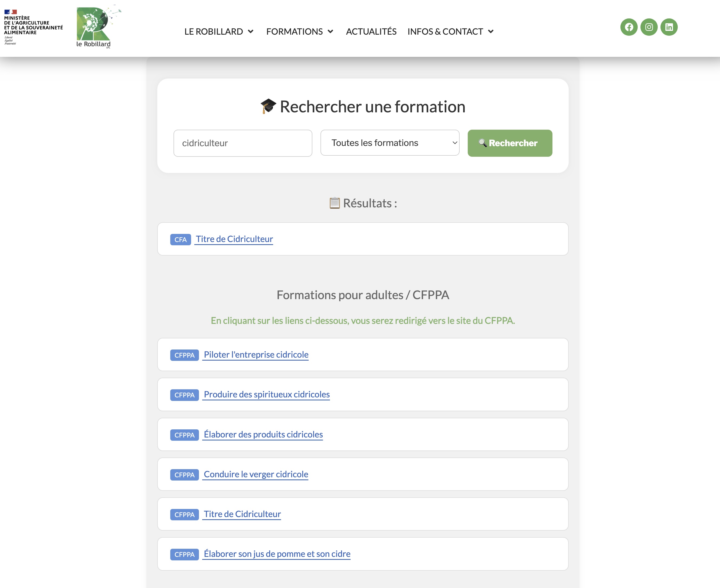
Task: Click the green CFPPA redirect notice text
Action: click(x=363, y=321)
